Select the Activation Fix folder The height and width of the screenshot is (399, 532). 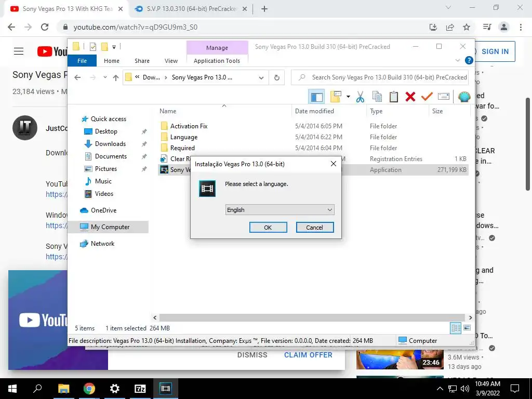189,126
